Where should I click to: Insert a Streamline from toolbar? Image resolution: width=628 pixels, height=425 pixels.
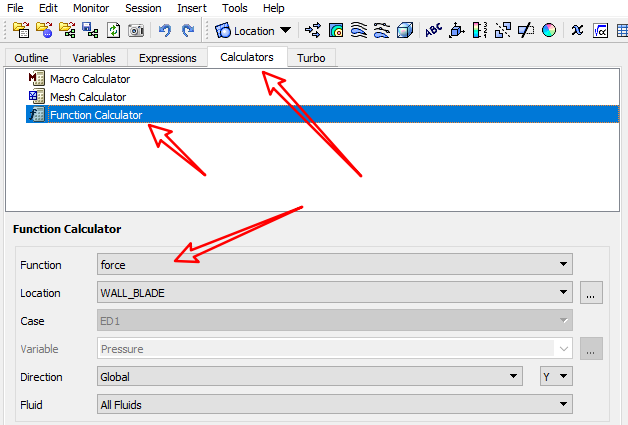[x=359, y=31]
